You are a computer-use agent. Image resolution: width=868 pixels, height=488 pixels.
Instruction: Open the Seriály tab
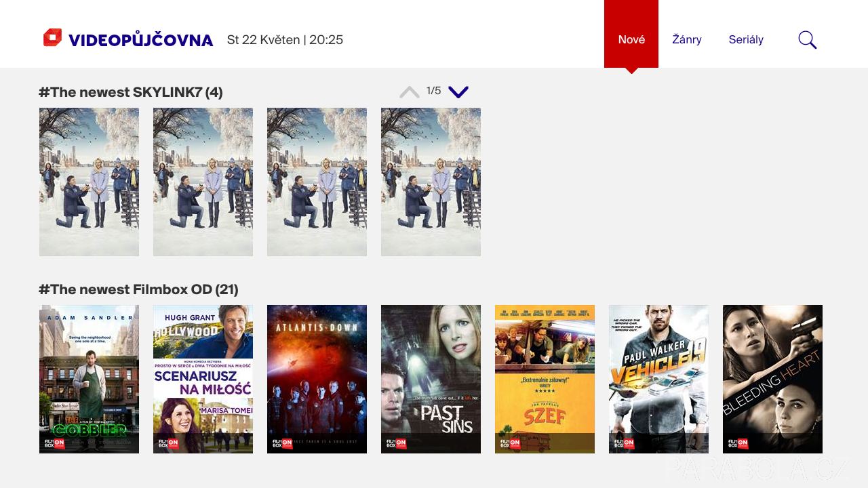pos(746,39)
